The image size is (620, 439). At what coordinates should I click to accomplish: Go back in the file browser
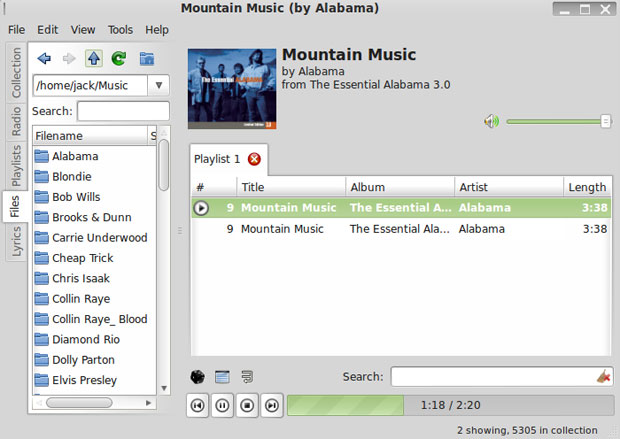(44, 59)
